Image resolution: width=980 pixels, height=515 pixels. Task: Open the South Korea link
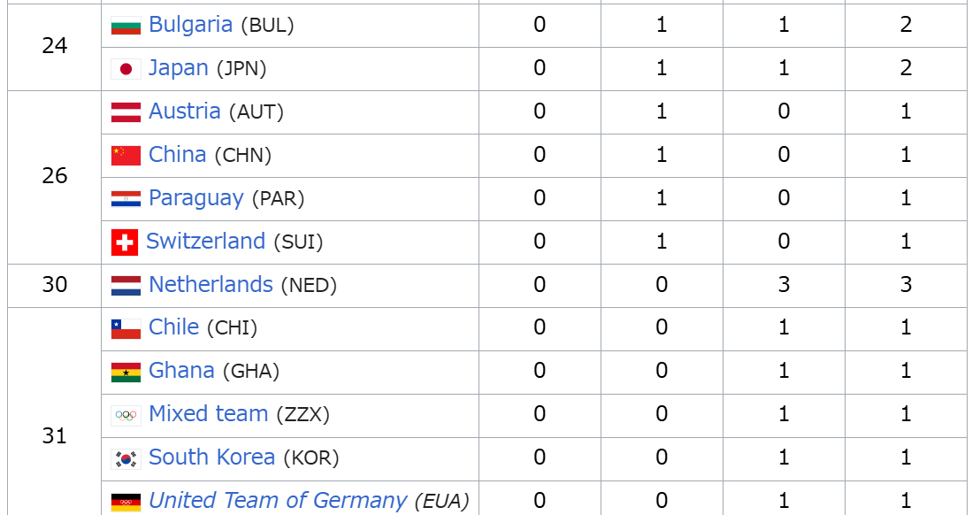pyautogui.click(x=212, y=457)
